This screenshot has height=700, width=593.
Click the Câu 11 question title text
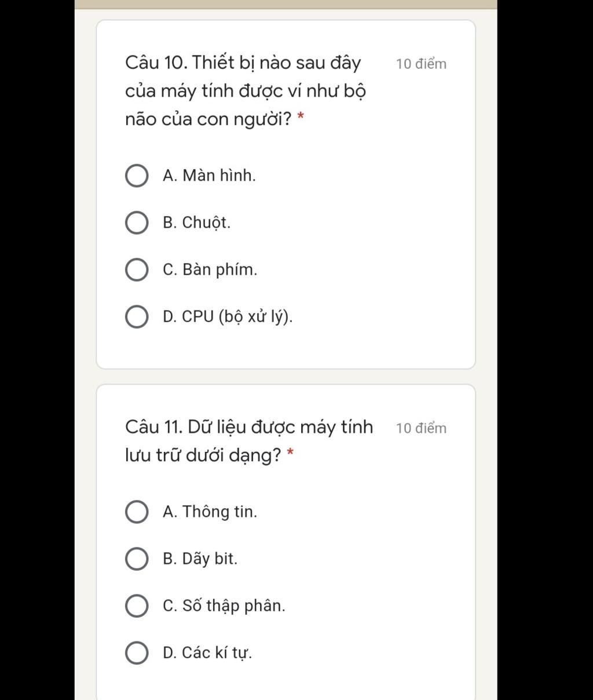(x=249, y=442)
